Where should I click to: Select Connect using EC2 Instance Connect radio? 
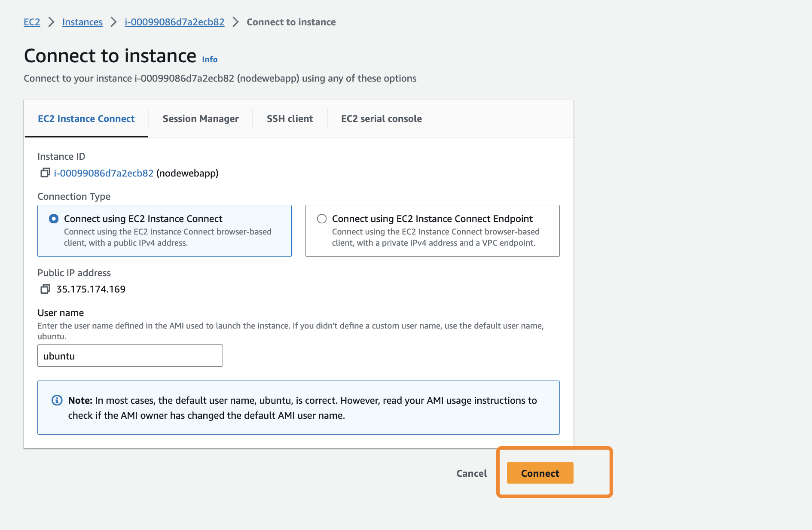point(54,219)
